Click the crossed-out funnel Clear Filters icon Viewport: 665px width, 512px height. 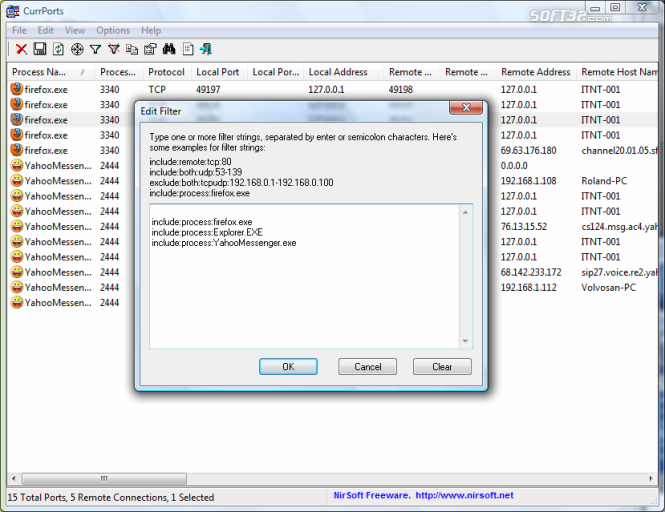point(114,49)
